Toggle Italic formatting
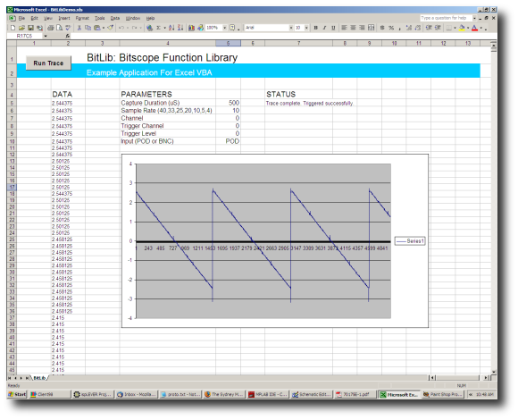518x420 pixels. pyautogui.click(x=324, y=28)
